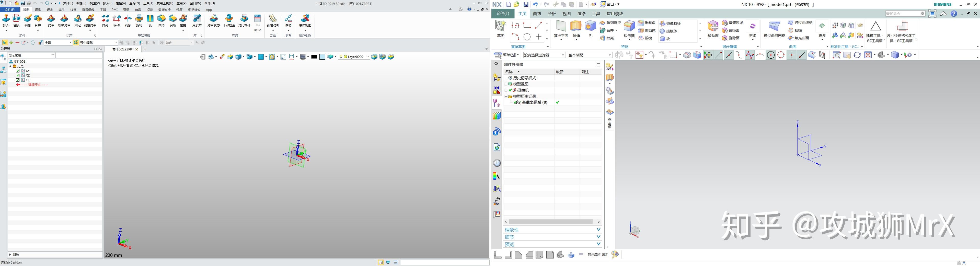Click the black color swatch in ZW3D view toolbar

(314, 57)
